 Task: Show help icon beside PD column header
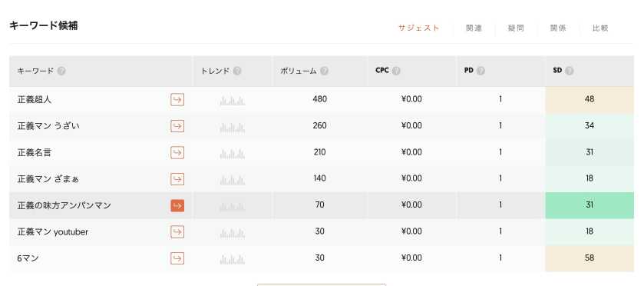(x=481, y=71)
